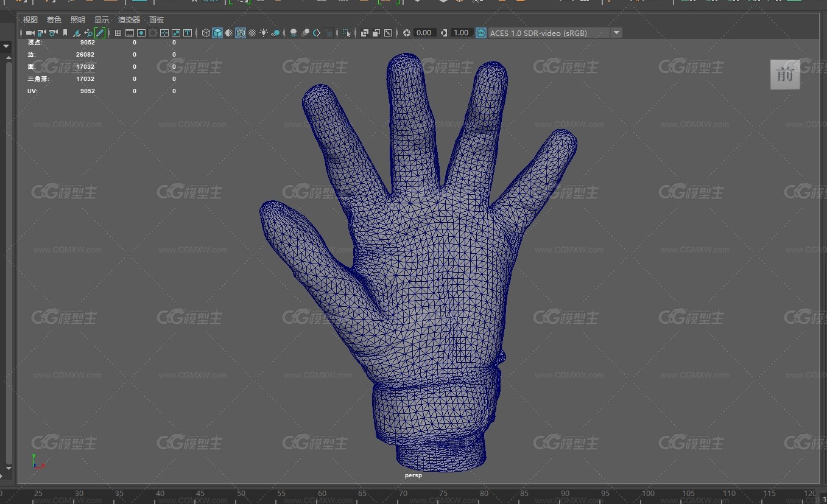827x504 pixels.
Task: Toggle the X-Ray icon
Action: point(364,33)
